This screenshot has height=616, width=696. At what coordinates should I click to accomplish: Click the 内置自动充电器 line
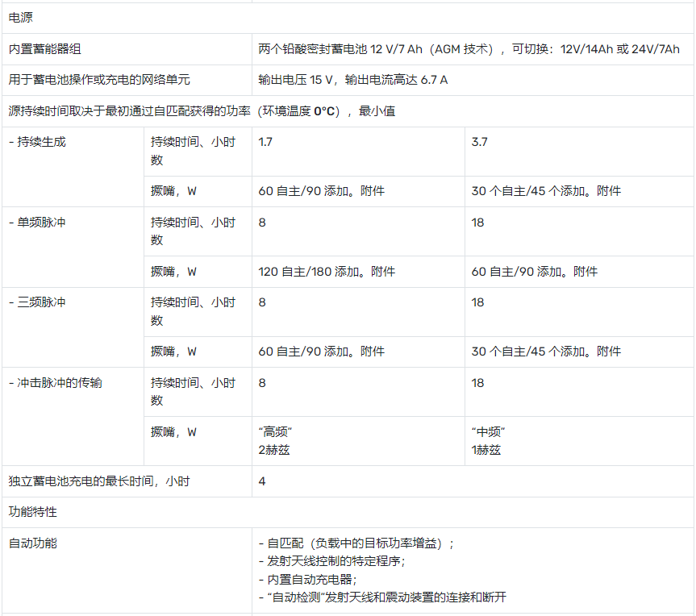pyautogui.click(x=307, y=579)
